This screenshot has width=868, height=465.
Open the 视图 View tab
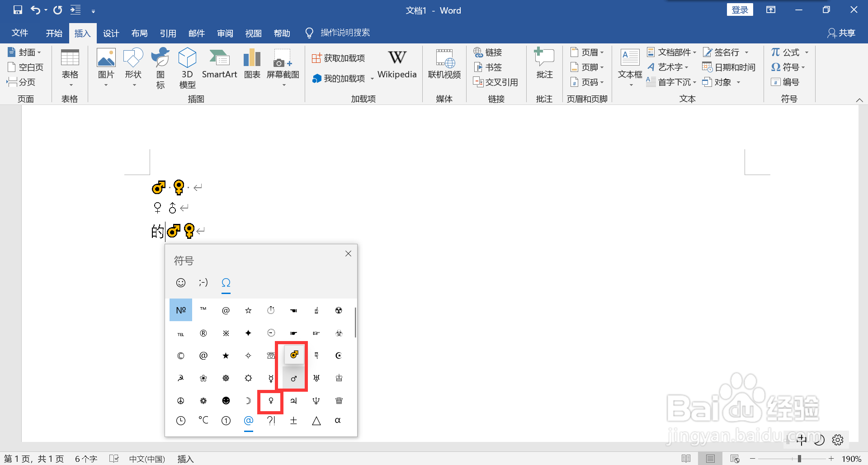pyautogui.click(x=253, y=33)
